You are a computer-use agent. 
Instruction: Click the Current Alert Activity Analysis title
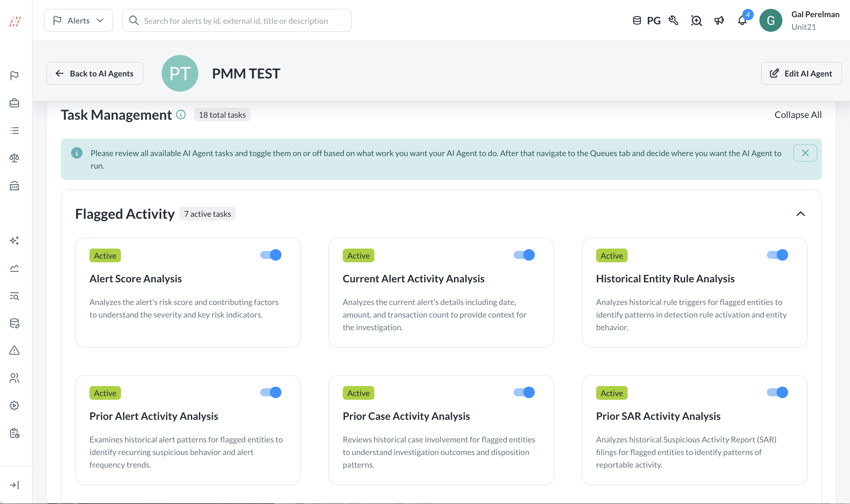click(413, 279)
